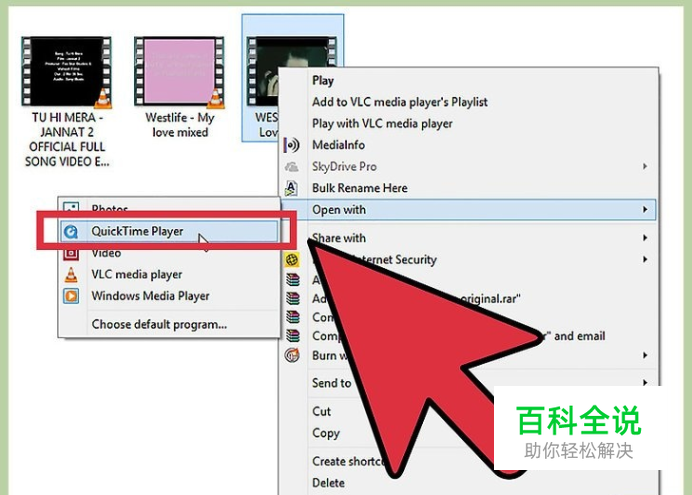Select Westlife - My love mixed thumbnail

(x=179, y=71)
